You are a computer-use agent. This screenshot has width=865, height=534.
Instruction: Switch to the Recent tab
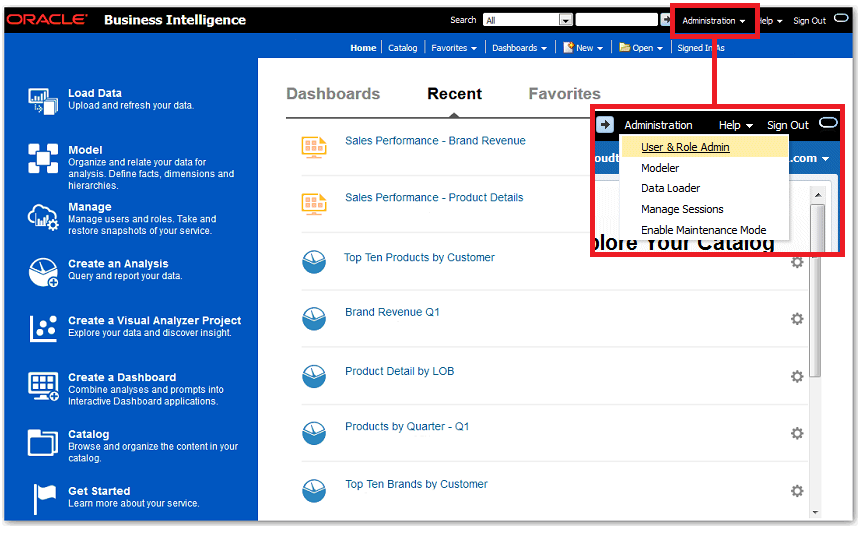tap(455, 94)
